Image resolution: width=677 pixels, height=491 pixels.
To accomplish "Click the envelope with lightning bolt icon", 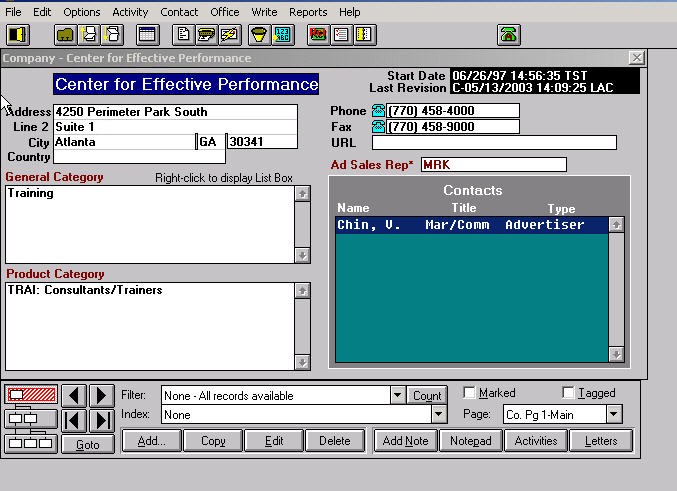I will pos(230,35).
